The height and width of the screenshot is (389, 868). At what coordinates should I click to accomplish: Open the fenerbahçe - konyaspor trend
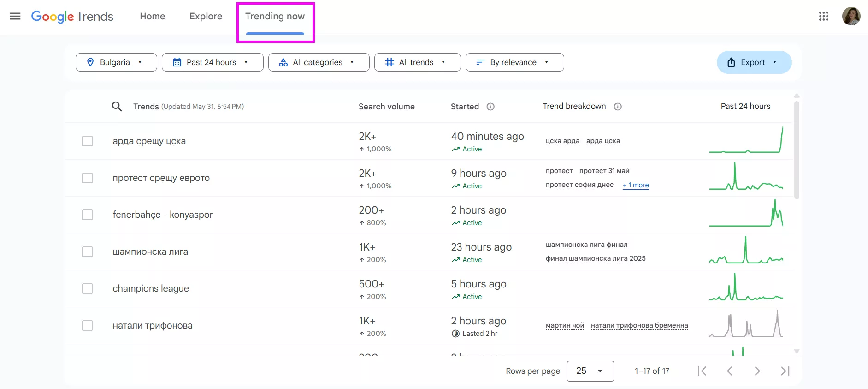tap(163, 215)
